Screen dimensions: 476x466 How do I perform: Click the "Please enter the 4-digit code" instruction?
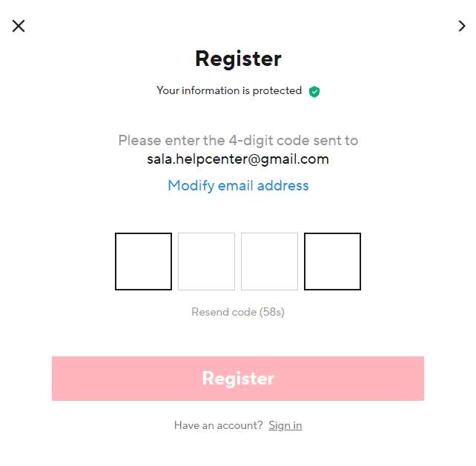(238, 140)
